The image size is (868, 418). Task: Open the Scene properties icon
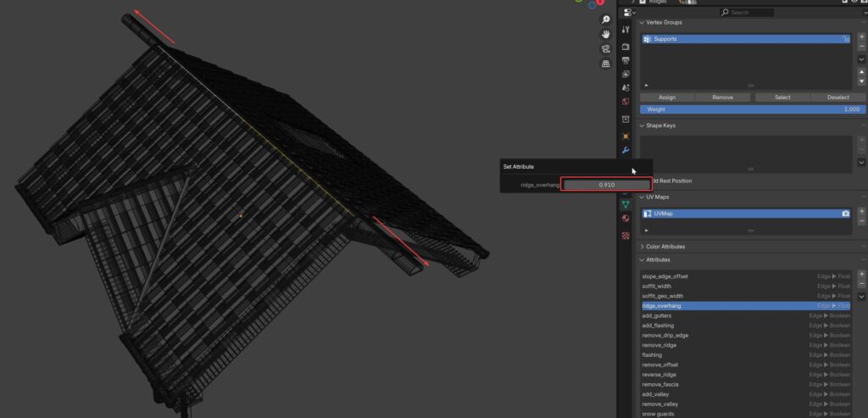(626, 88)
